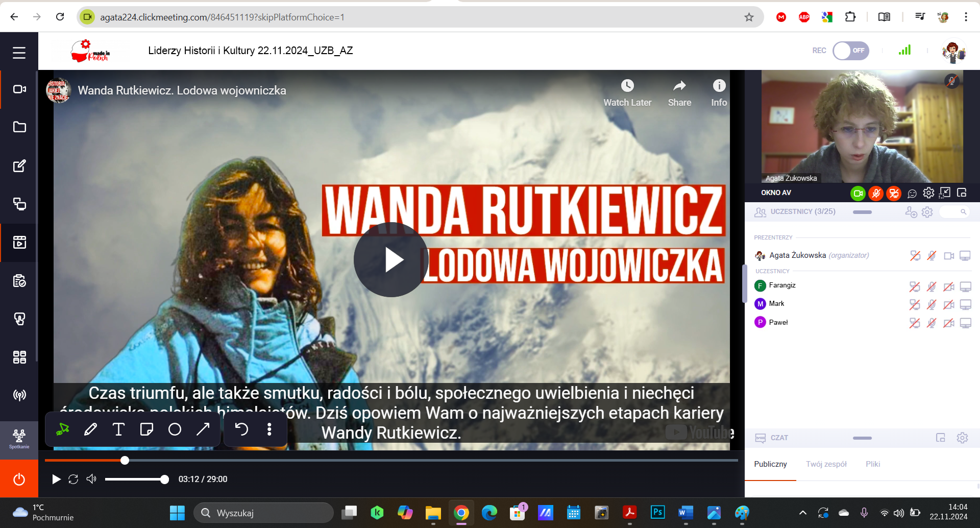
Task: Select the arrow line tool
Action: tap(203, 429)
